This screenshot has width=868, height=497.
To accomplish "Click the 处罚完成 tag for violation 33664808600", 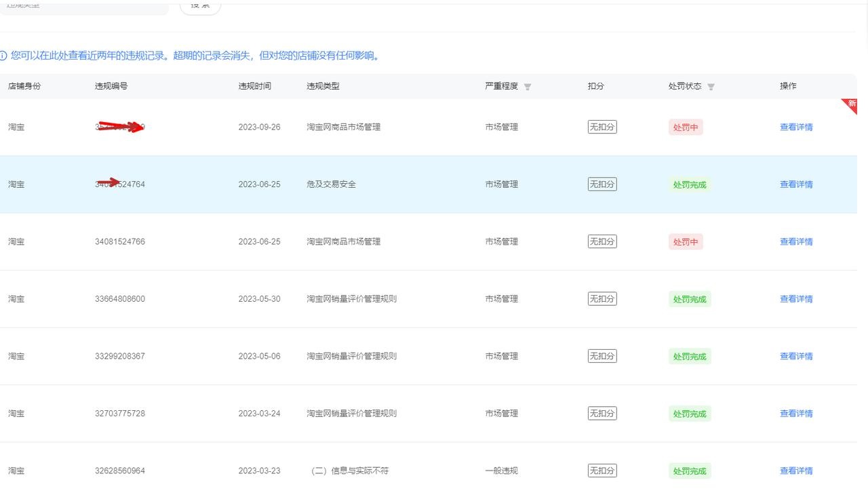I will tap(690, 299).
